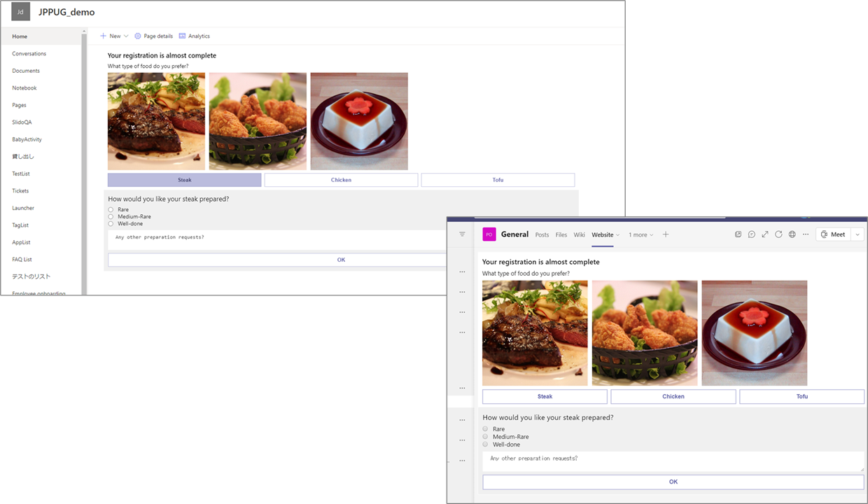Click the PO team avatar in Teams
This screenshot has height=504, width=868.
tap(489, 234)
